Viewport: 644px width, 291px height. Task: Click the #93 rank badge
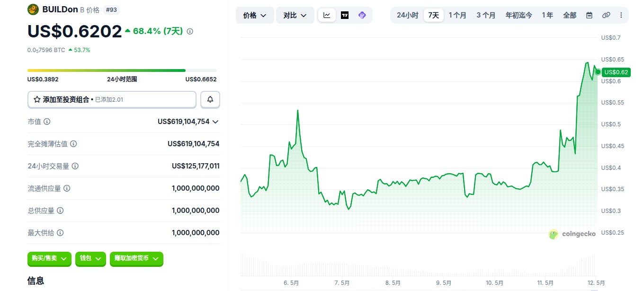click(x=111, y=9)
